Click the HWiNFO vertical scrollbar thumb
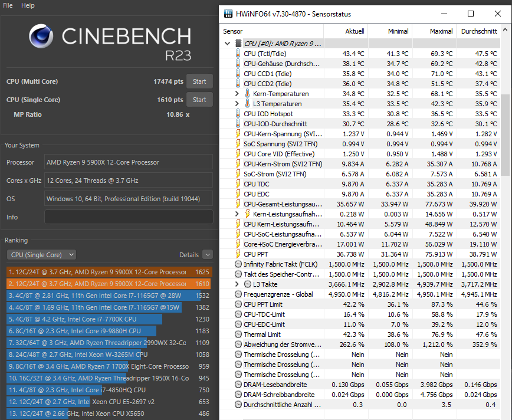Image resolution: width=512 pixels, height=420 pixels. coord(506,134)
